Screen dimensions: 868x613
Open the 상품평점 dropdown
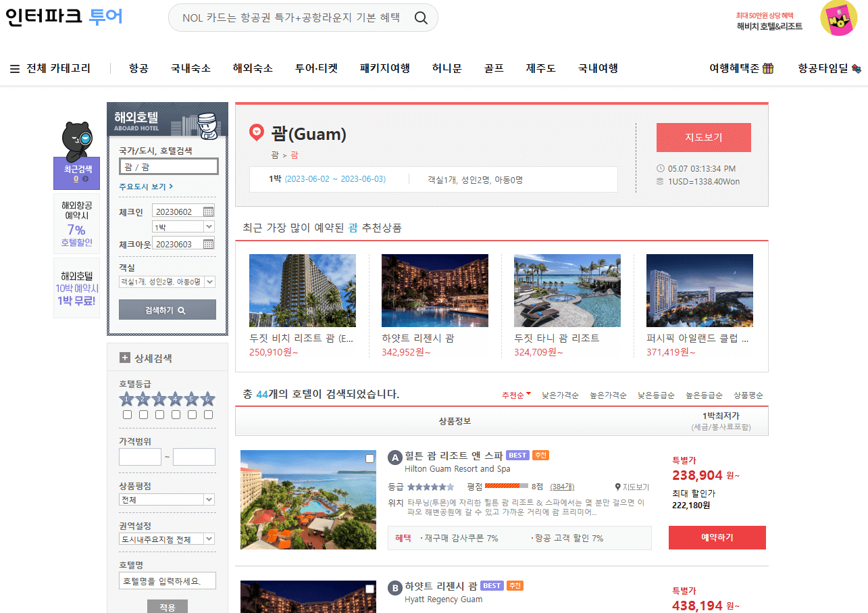pyautogui.click(x=167, y=499)
